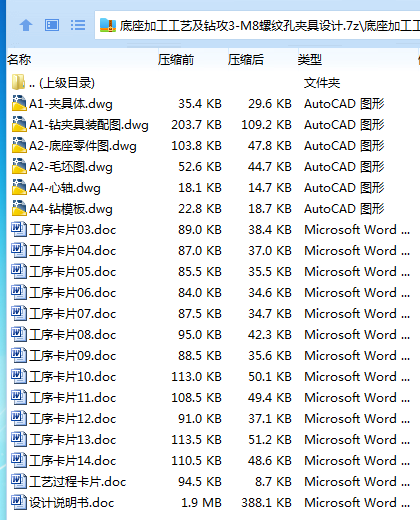Click the archive path address field
The image size is (420, 520).
tap(257, 25)
